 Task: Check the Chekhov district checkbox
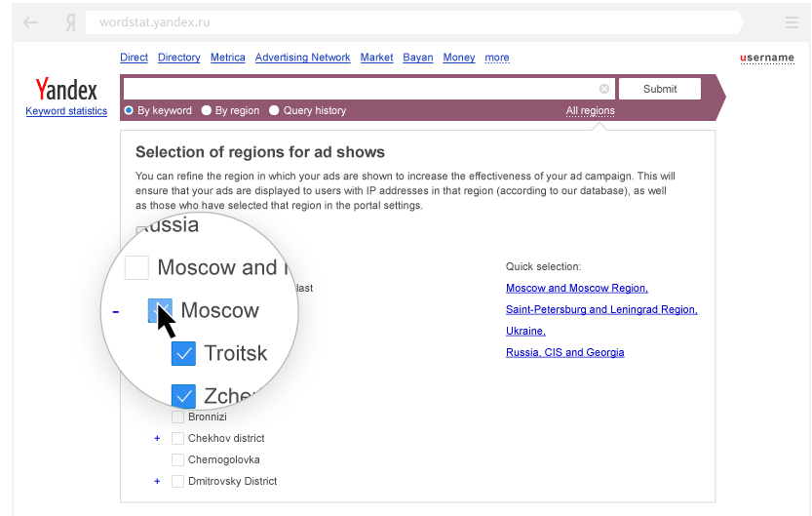[177, 438]
